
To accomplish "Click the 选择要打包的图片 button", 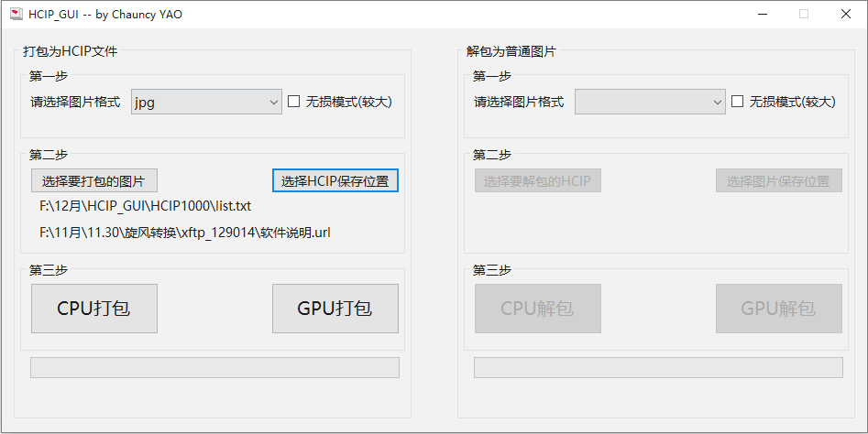I will click(x=94, y=180).
